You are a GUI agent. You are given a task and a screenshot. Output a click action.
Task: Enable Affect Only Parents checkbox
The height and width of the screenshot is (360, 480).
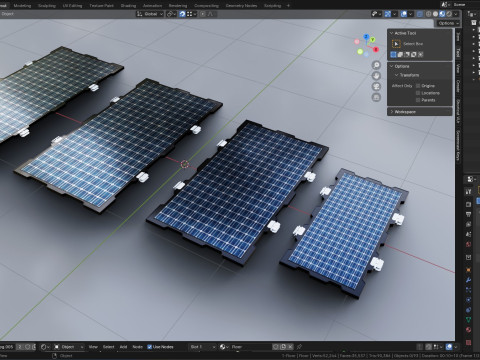point(418,100)
